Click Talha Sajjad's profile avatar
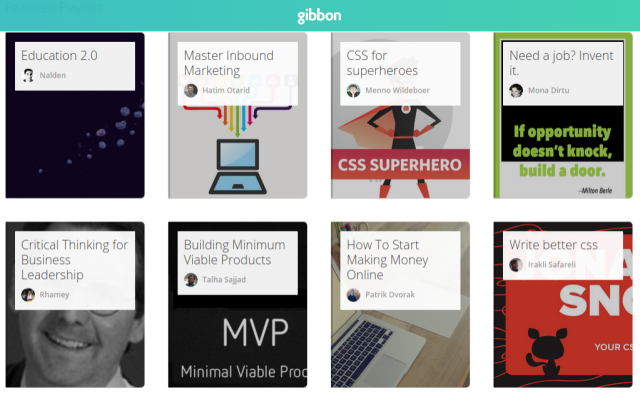Image resolution: width=640 pixels, height=393 pixels. pos(191,280)
